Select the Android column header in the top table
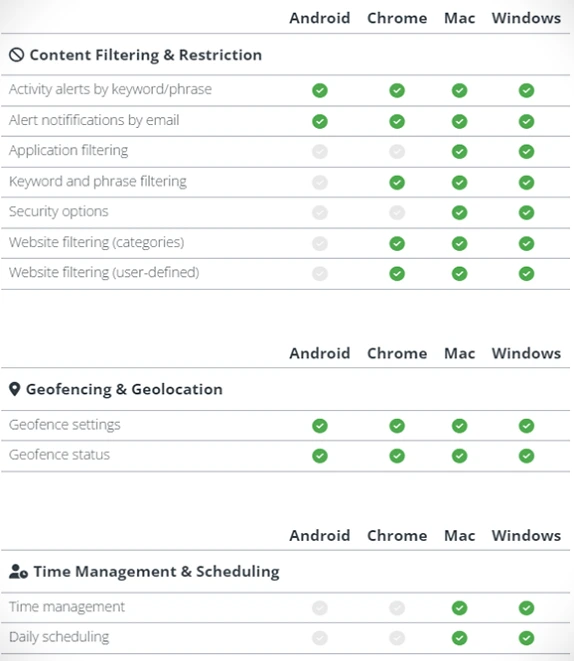Image resolution: width=574 pixels, height=661 pixels. tap(320, 18)
